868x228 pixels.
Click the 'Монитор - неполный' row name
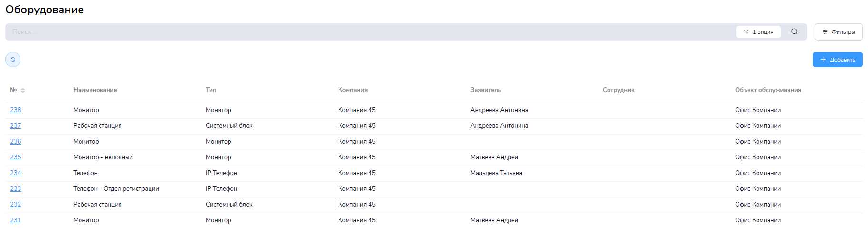[103, 157]
